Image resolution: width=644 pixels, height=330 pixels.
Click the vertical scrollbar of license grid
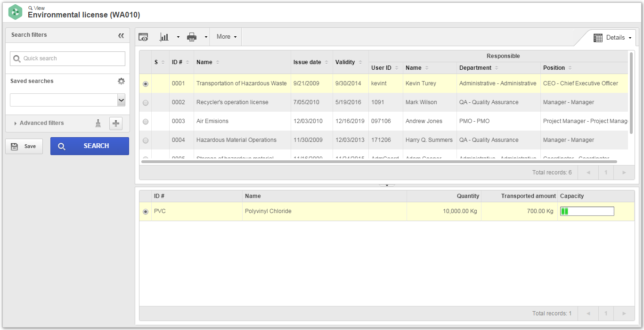[x=631, y=93]
